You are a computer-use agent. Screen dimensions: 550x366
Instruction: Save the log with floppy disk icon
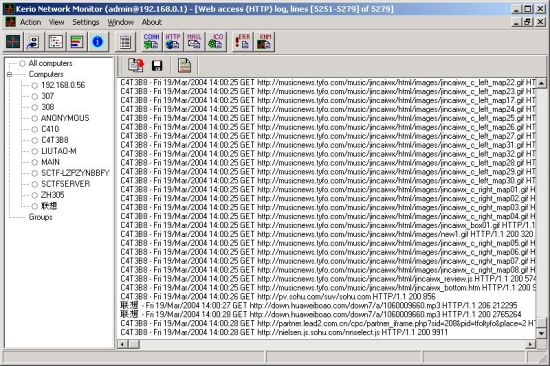click(x=157, y=66)
